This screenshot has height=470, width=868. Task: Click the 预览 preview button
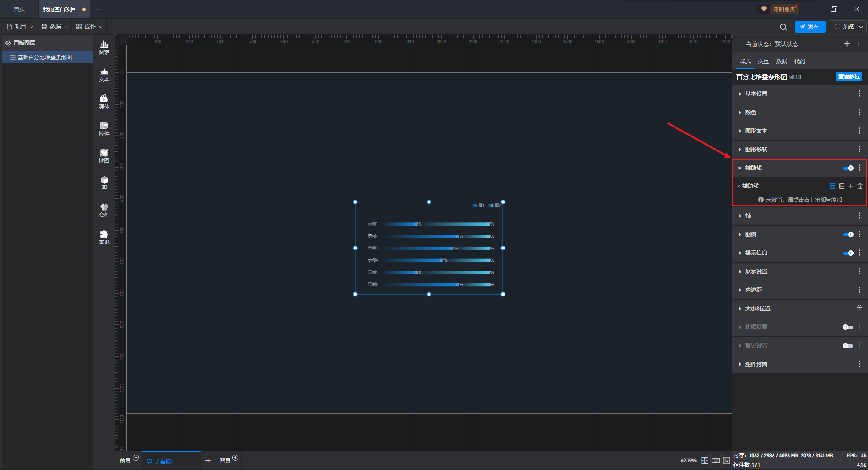tap(844, 27)
